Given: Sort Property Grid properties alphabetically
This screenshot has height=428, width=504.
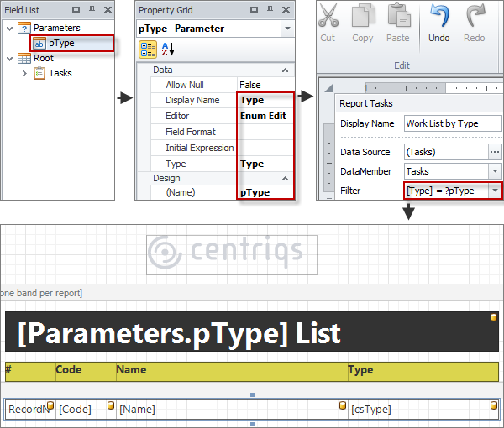Looking at the screenshot, I should coord(166,50).
